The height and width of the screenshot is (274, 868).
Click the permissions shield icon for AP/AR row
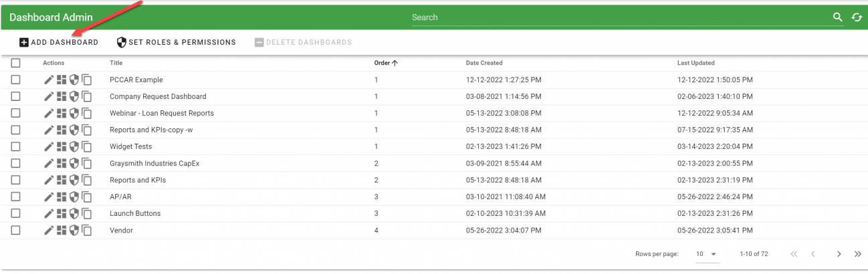(74, 196)
